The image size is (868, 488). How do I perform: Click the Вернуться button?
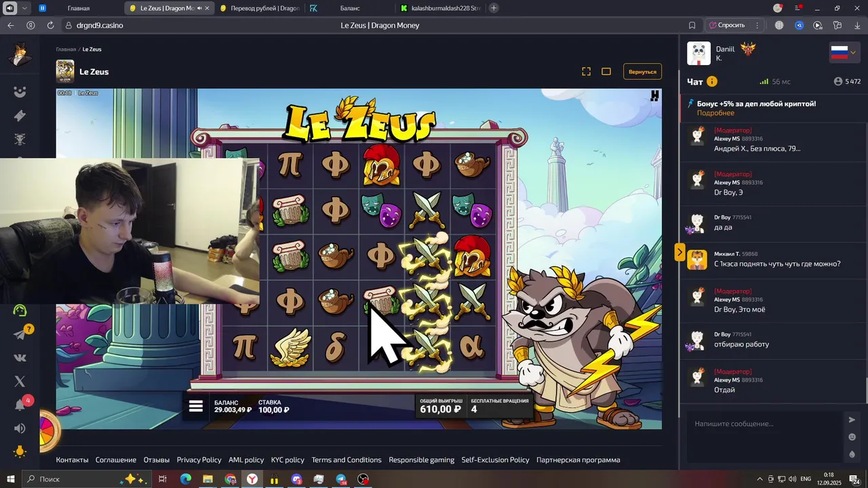click(642, 71)
